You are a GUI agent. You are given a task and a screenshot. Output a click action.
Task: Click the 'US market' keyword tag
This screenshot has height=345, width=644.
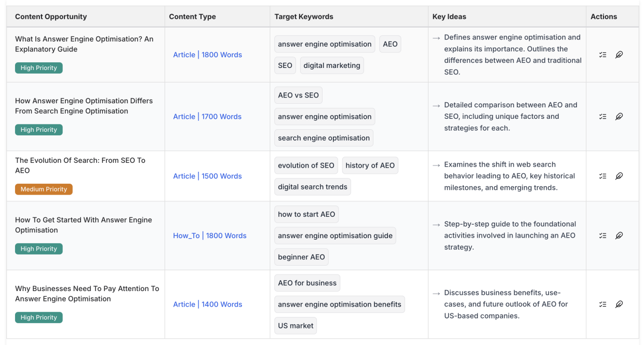(296, 326)
